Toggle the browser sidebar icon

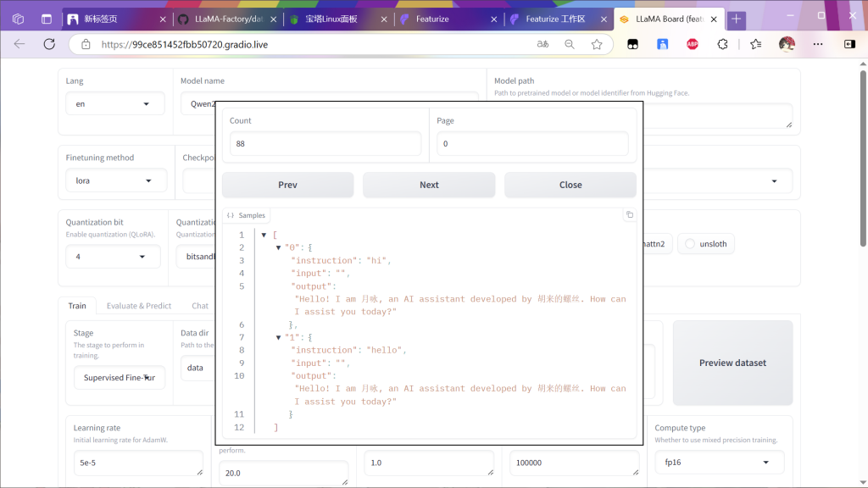tap(849, 44)
